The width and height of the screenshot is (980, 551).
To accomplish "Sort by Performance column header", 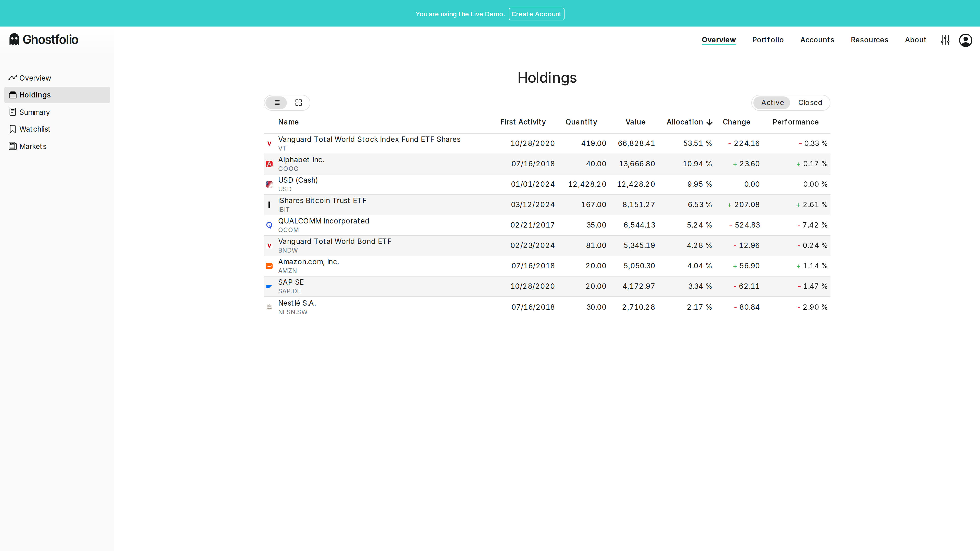I will pyautogui.click(x=795, y=122).
